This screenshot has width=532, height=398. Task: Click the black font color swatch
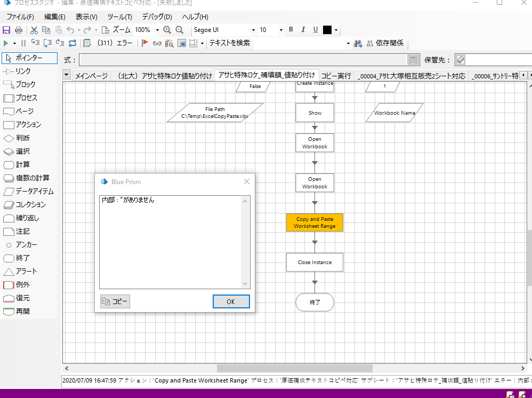[327, 30]
